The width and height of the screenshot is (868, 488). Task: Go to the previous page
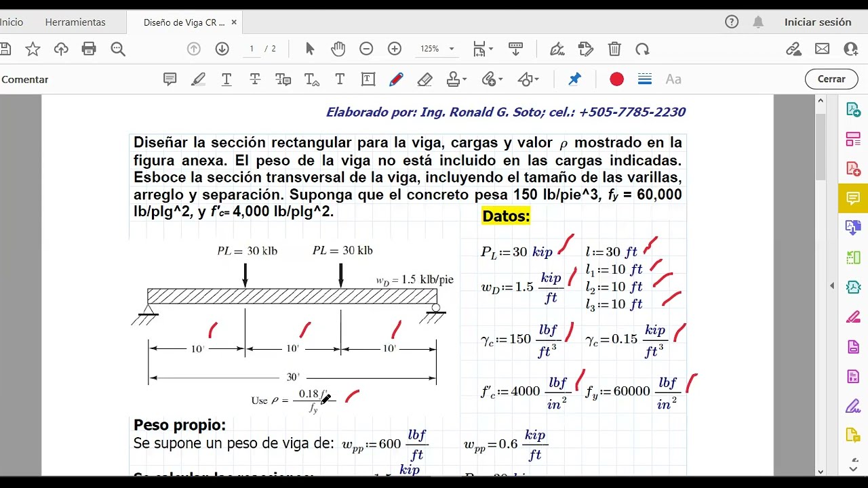click(194, 49)
